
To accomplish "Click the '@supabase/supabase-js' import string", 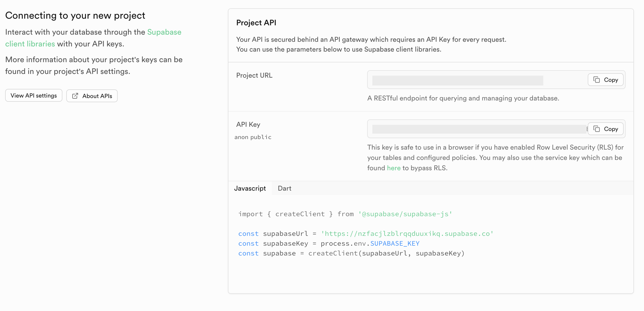I will coord(405,214).
